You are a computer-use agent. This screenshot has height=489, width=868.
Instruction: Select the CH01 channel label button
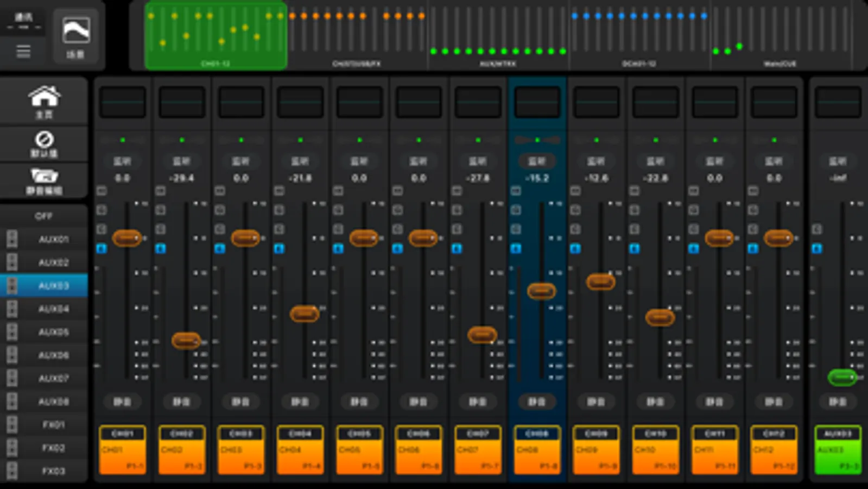click(x=123, y=450)
